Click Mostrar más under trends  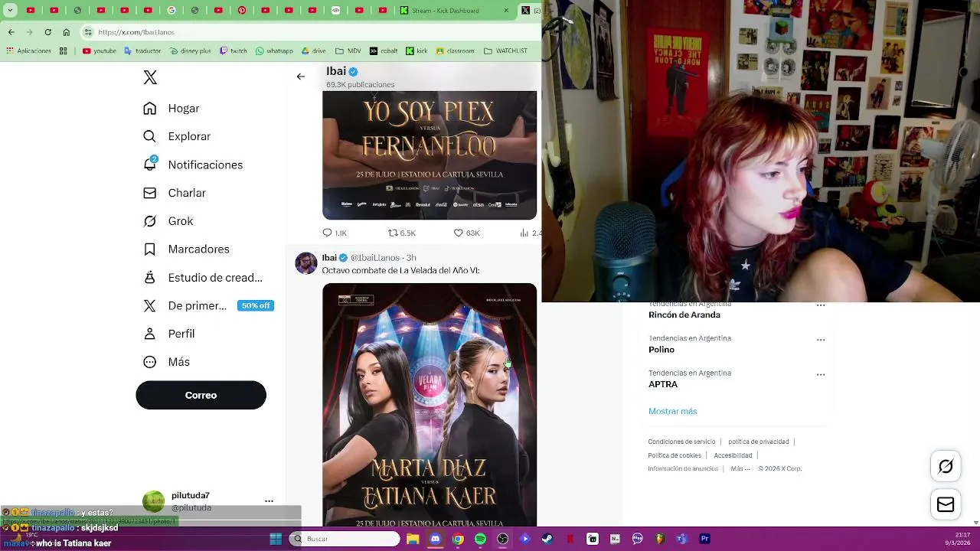click(672, 411)
